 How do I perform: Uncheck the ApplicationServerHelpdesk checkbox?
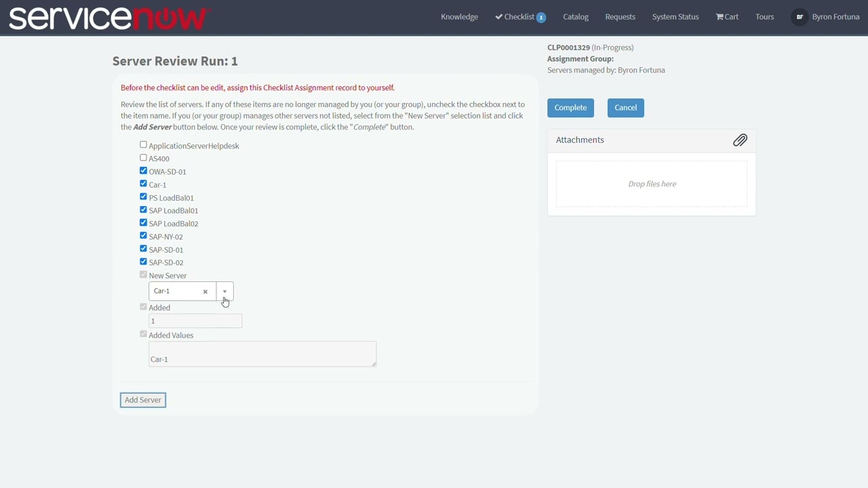pos(143,144)
